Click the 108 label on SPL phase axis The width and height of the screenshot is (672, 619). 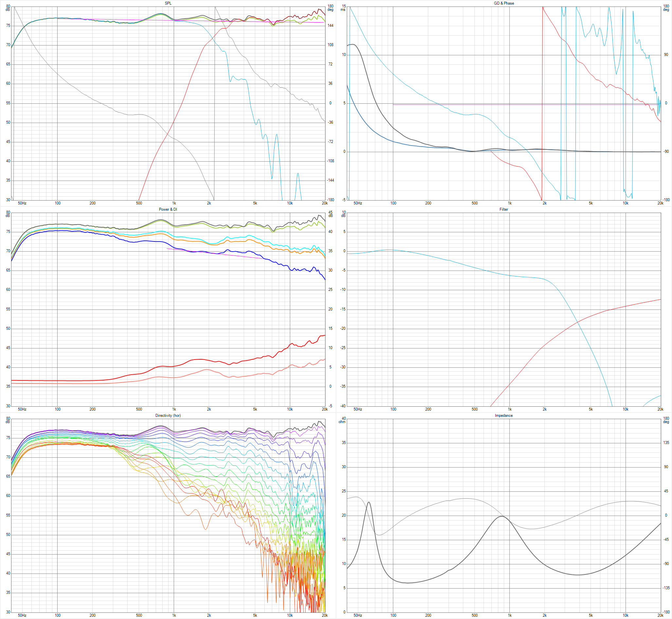330,45
